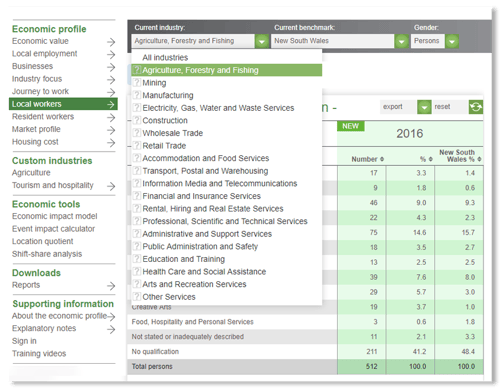The width and height of the screenshot is (500, 388).
Task: Select Electricity, Gas, Water and Waste Services
Action: point(218,108)
